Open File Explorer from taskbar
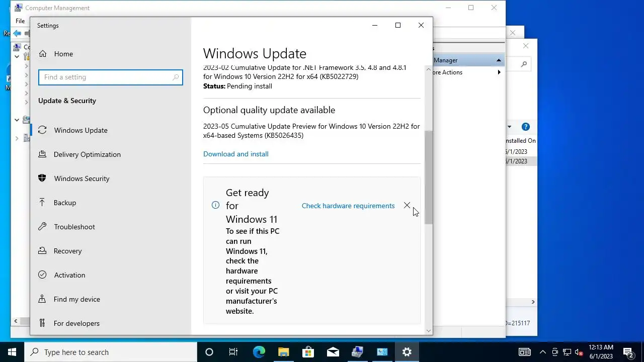Image resolution: width=644 pixels, height=362 pixels. tap(283, 352)
